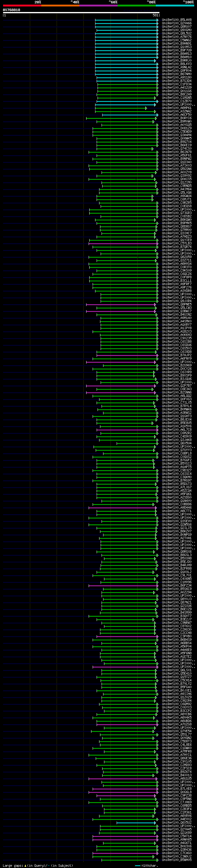The height and width of the screenshot is (868, 197).
Task: Select hit UniRef100_B7G3D4
Action: (176, 81)
